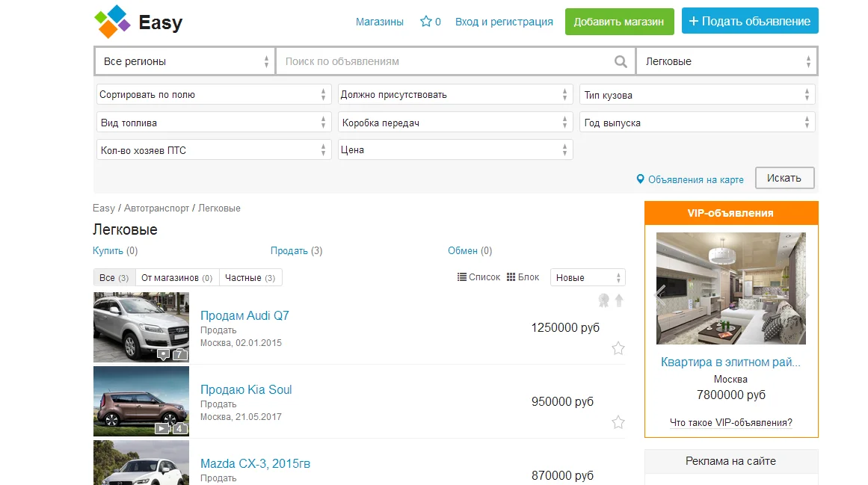This screenshot has height=485, width=868.
Task: Open the Новые sort order dropdown
Action: coord(588,277)
